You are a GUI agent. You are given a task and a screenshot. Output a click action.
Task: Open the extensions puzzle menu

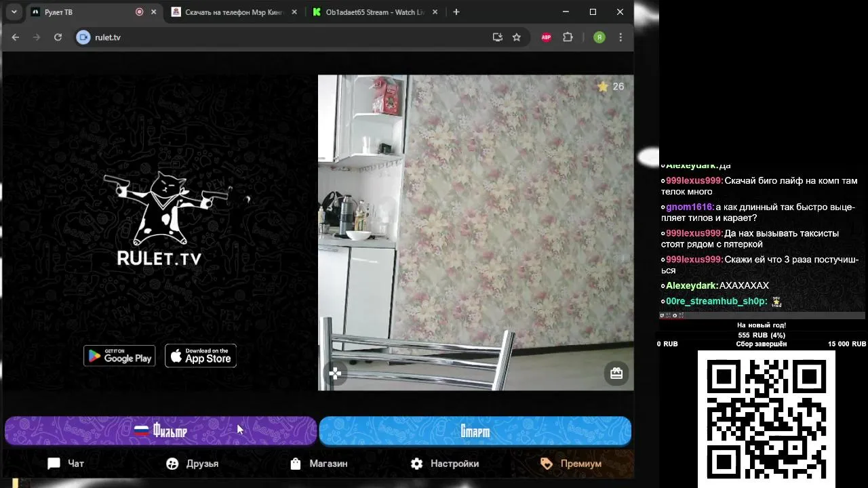point(568,37)
